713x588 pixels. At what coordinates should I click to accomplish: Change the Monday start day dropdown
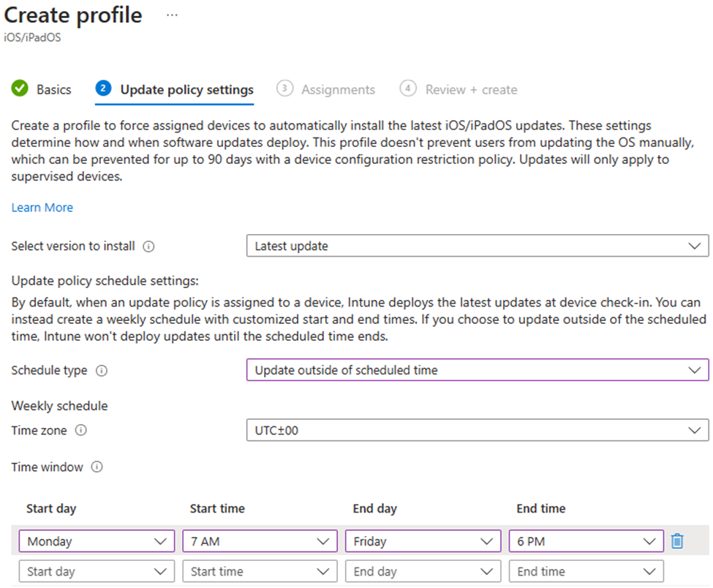(x=97, y=542)
